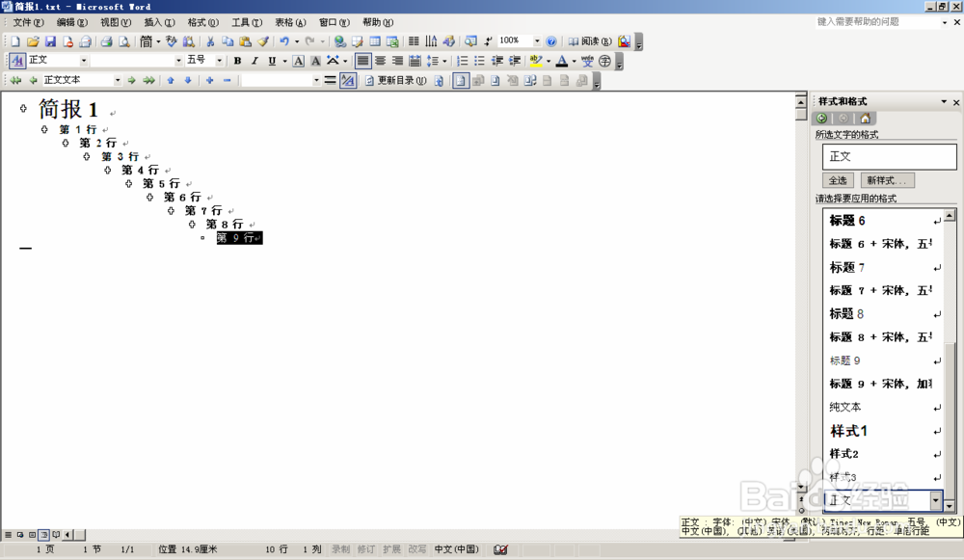Move outline item down
The height and width of the screenshot is (560, 964).
188,81
